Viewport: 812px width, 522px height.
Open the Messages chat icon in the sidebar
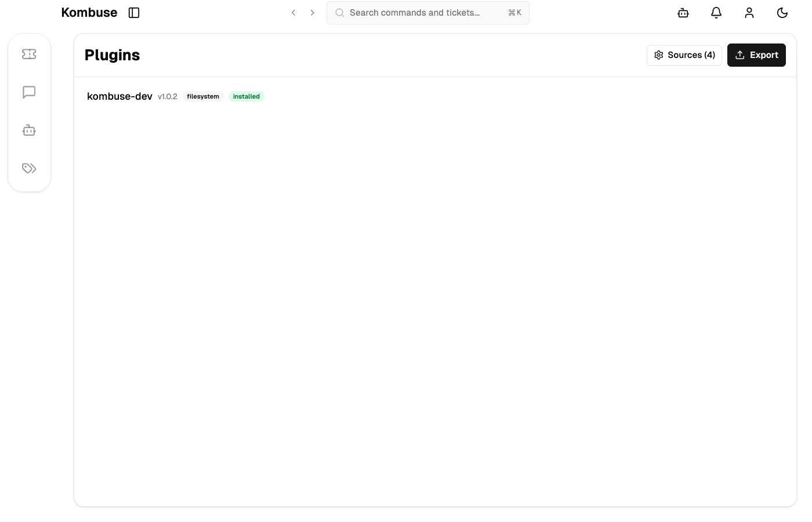[29, 92]
